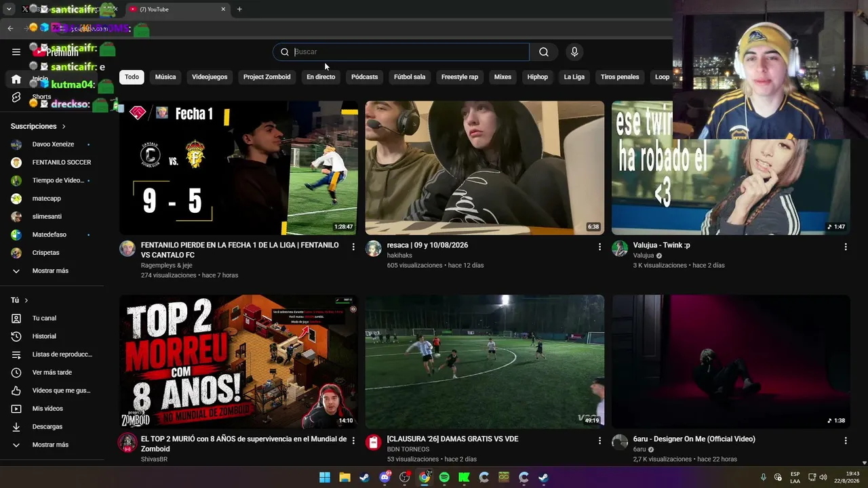Filter feed by Mixes chip
Viewport: 868px width, 488px height.
pos(502,77)
